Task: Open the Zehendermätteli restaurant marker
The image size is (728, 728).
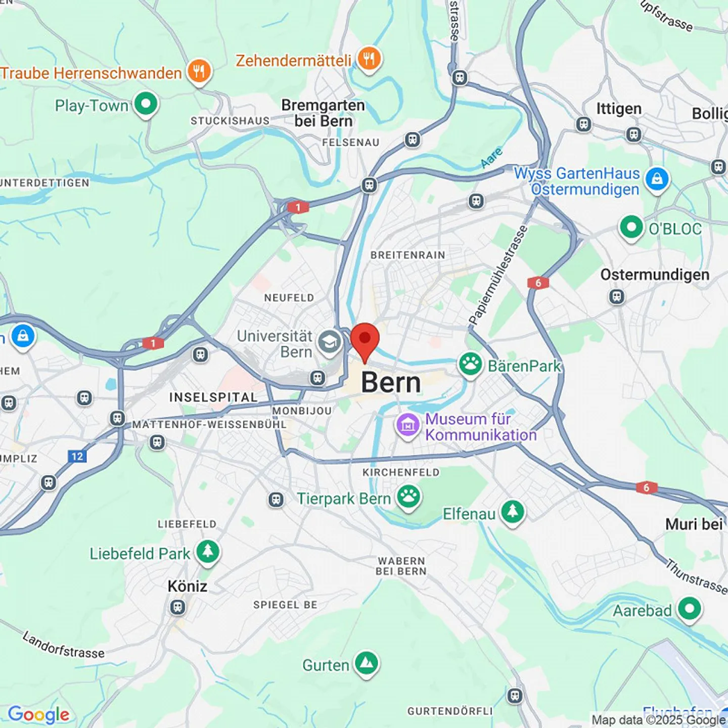Action: (370, 60)
